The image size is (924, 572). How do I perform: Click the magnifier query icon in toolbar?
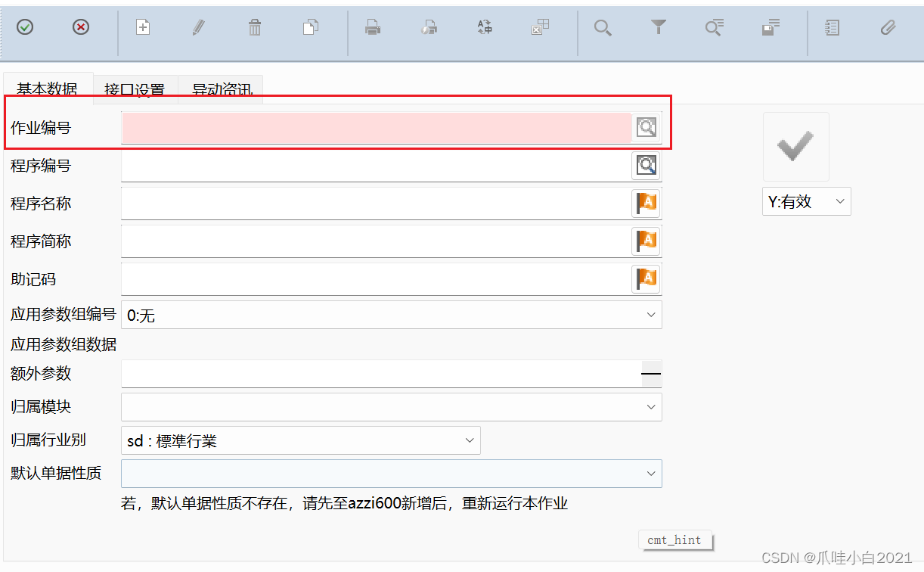tap(603, 28)
